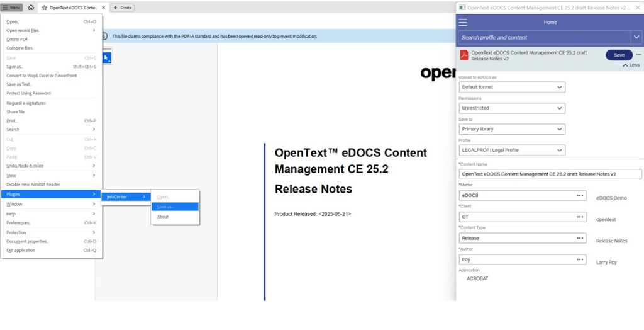Image resolution: width=644 pixels, height=330 pixels.
Task: Open Content Type lookup ellipsis for Release
Action: (x=580, y=238)
